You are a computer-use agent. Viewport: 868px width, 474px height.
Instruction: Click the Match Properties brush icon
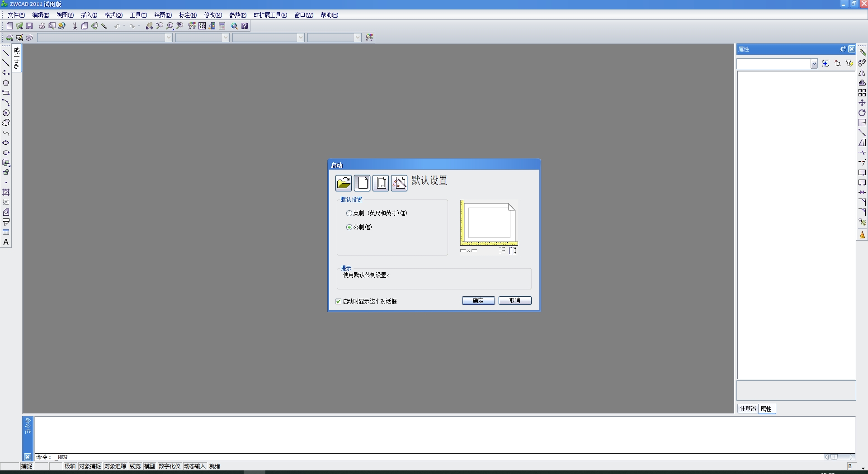tap(104, 26)
